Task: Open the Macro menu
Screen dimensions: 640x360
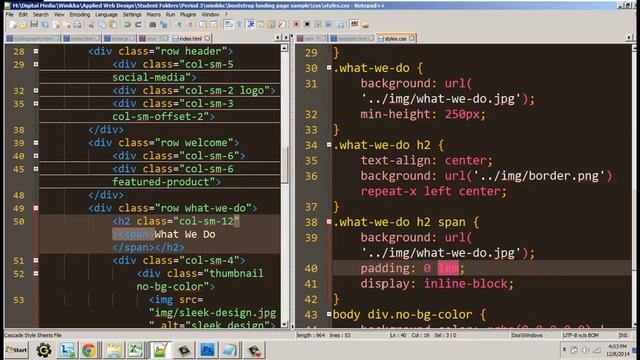Action: pyautogui.click(x=153, y=14)
